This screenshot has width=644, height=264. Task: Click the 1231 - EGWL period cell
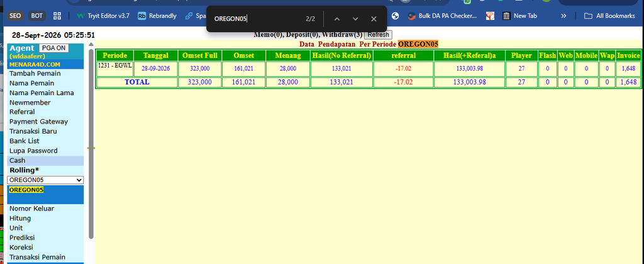(115, 69)
